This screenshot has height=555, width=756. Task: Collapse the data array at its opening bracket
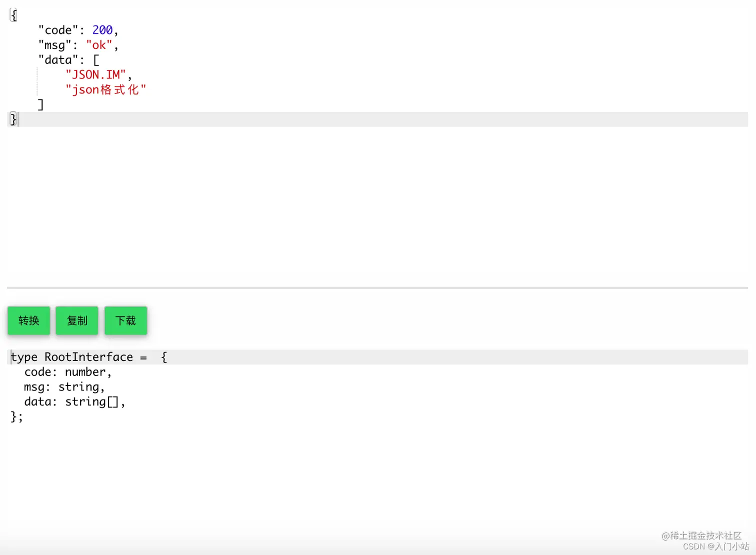click(95, 59)
